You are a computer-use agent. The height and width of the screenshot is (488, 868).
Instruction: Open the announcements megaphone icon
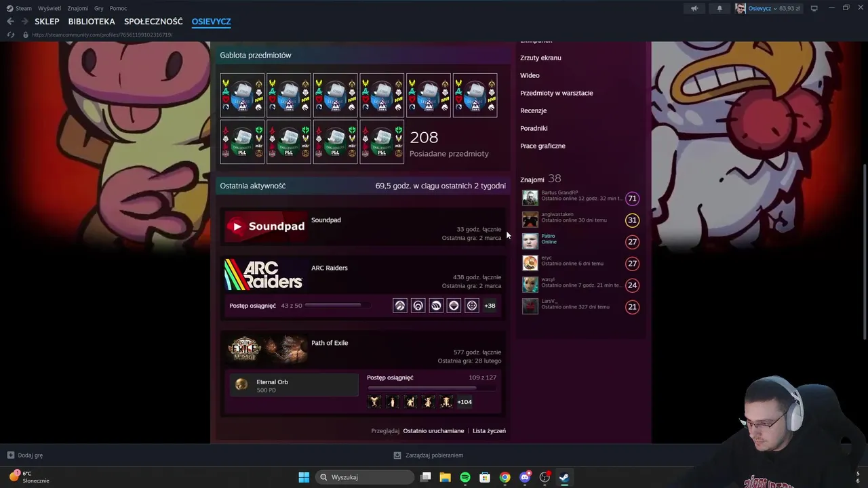click(694, 8)
